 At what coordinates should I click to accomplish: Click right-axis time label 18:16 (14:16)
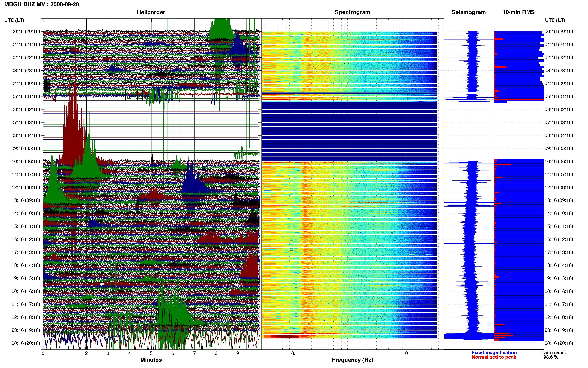pos(559,265)
